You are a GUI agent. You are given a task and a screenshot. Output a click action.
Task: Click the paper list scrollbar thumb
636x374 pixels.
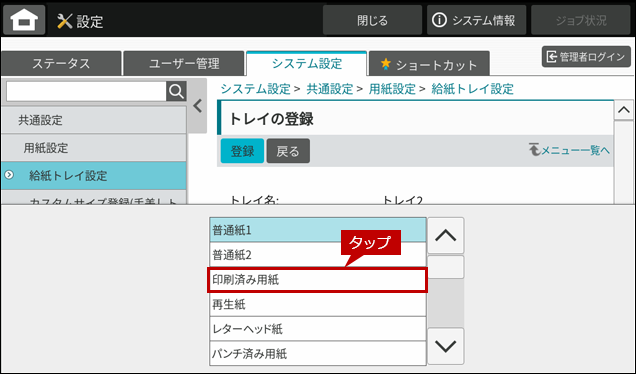click(x=446, y=267)
